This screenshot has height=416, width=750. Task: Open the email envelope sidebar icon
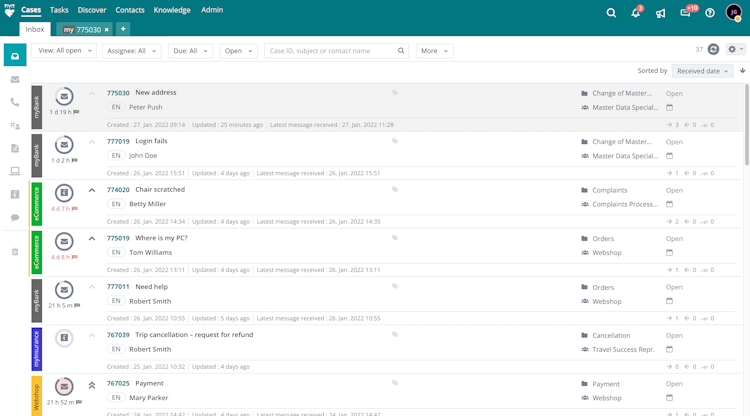[x=15, y=79]
